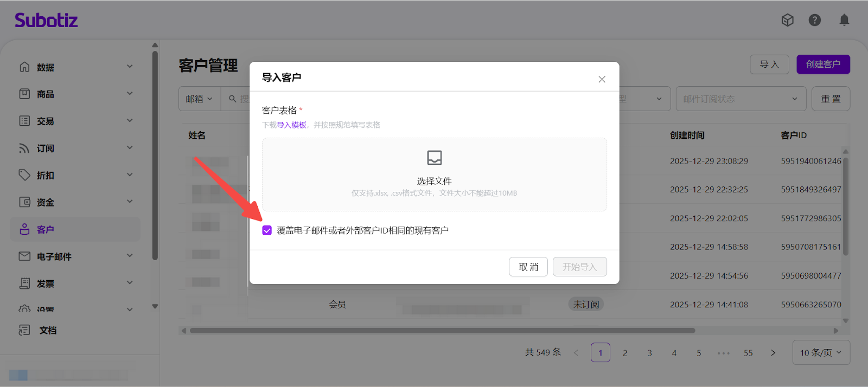
Task: Click the notification bell icon
Action: [844, 20]
